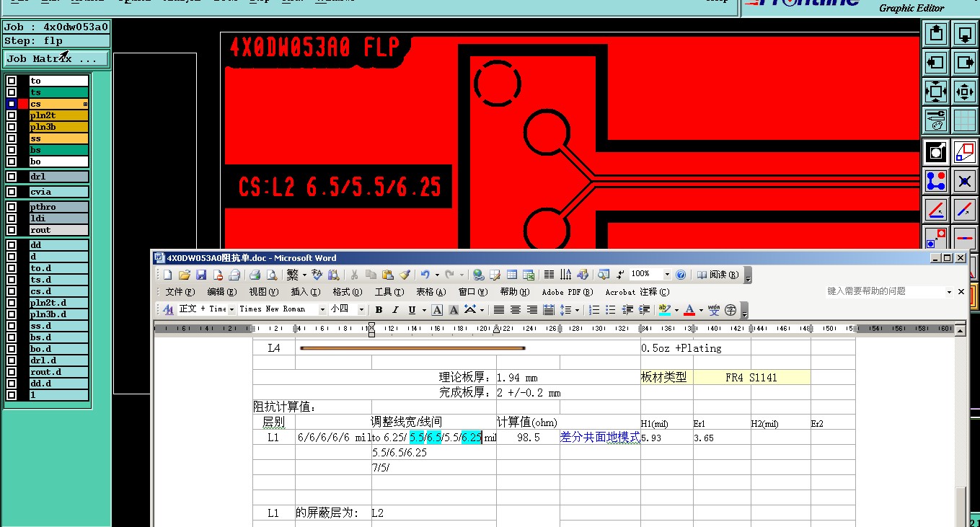Click the 阅读(R) reading mode button

[718, 275]
